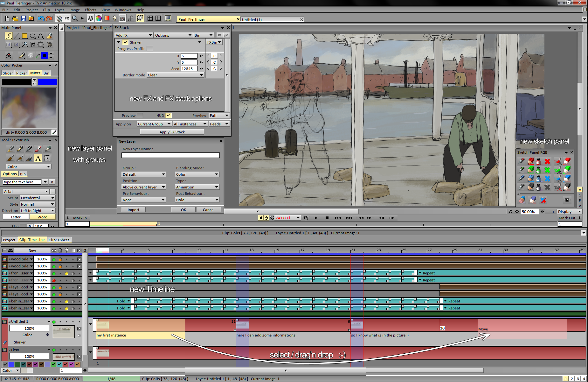Open the Post Behaviour Hold dropdown
The width and height of the screenshot is (588, 382).
(x=197, y=200)
